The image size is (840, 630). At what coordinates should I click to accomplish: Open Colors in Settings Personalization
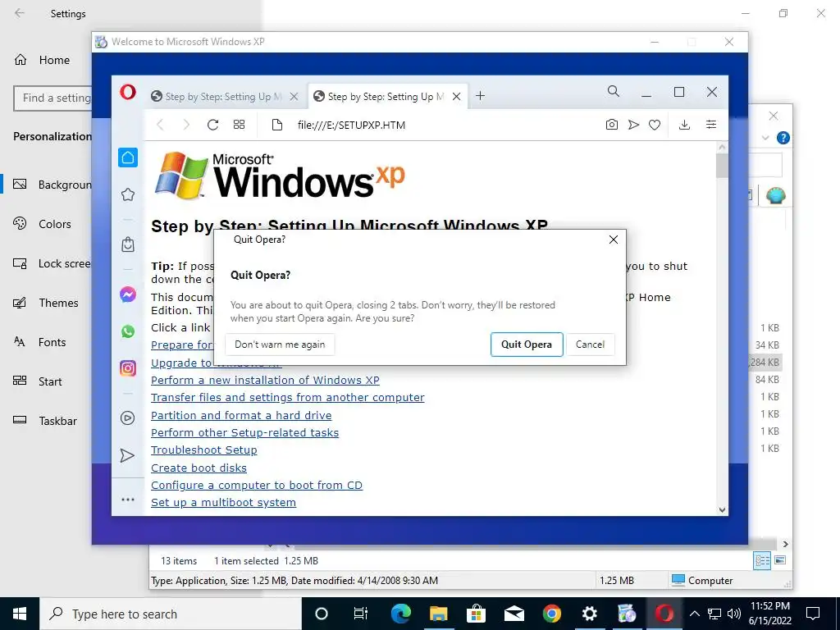43,224
